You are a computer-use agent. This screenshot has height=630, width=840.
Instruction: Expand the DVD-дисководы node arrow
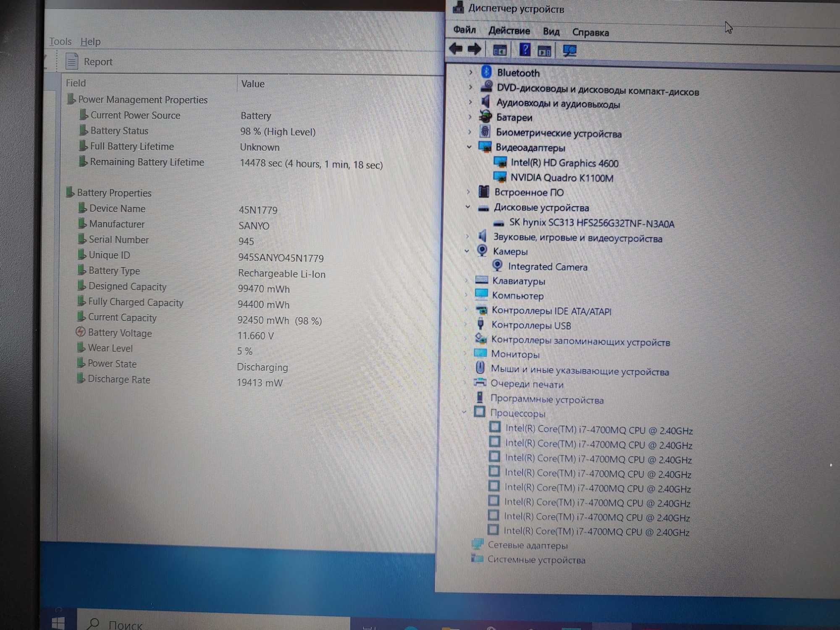pos(470,87)
